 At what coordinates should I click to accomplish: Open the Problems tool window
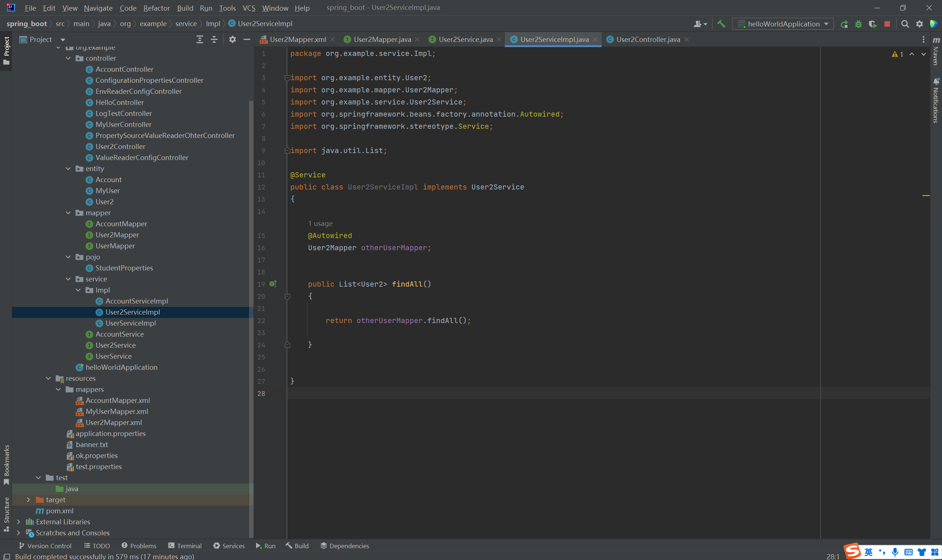[139, 546]
